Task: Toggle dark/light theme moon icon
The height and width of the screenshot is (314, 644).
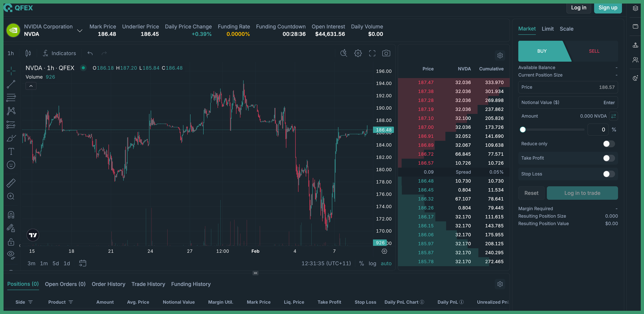Action: [x=635, y=78]
